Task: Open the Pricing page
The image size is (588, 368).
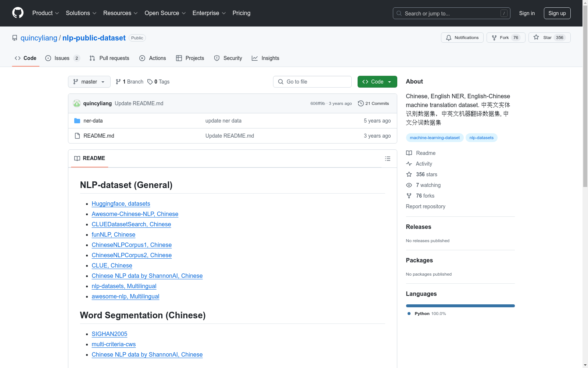Action: click(241, 13)
